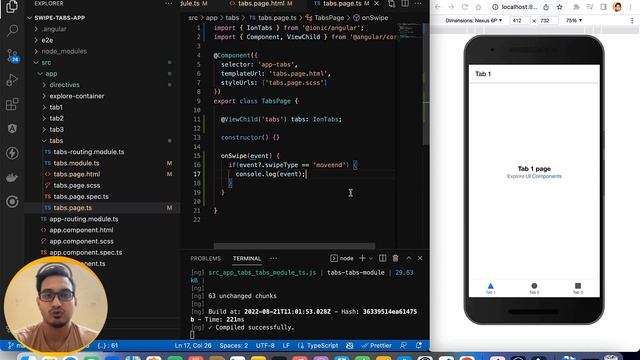Viewport: 640px width, 360px height.
Task: Go back in the browser
Action: tap(438, 7)
